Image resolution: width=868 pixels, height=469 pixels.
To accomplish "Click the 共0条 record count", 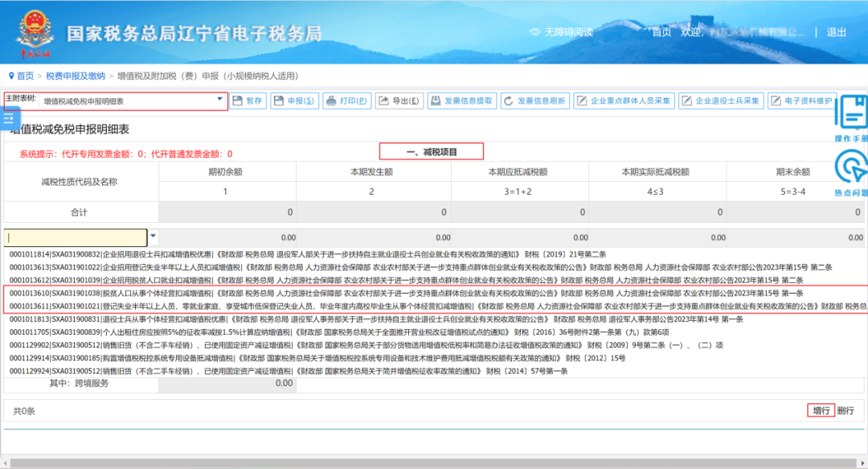I will (24, 411).
